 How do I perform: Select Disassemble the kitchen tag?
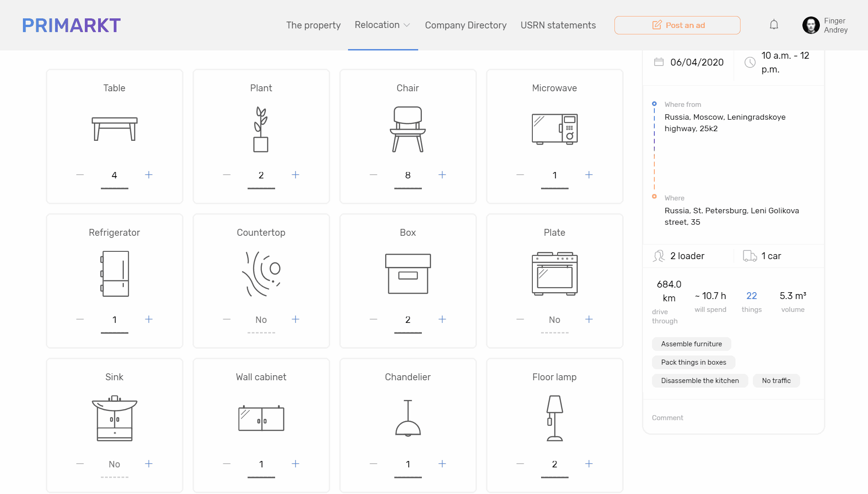(x=700, y=381)
